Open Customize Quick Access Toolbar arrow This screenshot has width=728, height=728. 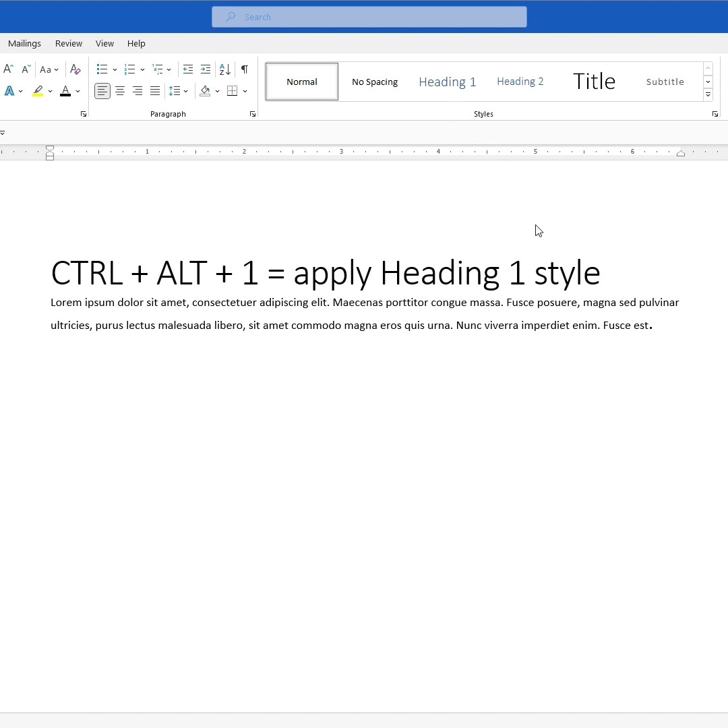coord(2,133)
